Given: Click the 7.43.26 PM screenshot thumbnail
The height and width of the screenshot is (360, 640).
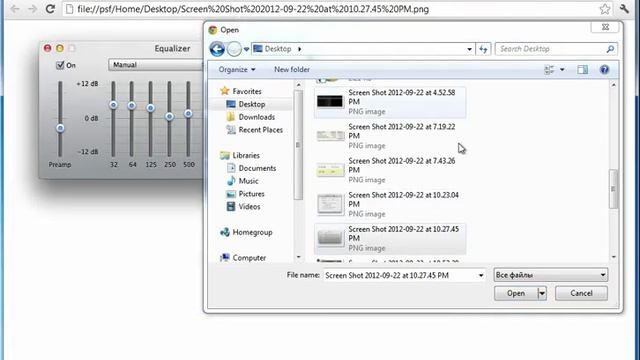Looking at the screenshot, I should tap(330, 170).
